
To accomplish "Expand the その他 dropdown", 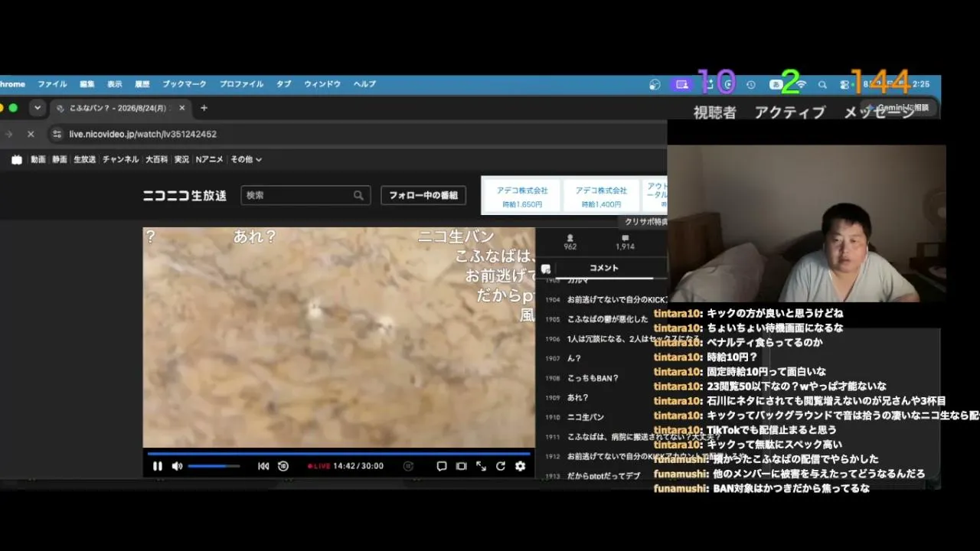I will [x=247, y=159].
